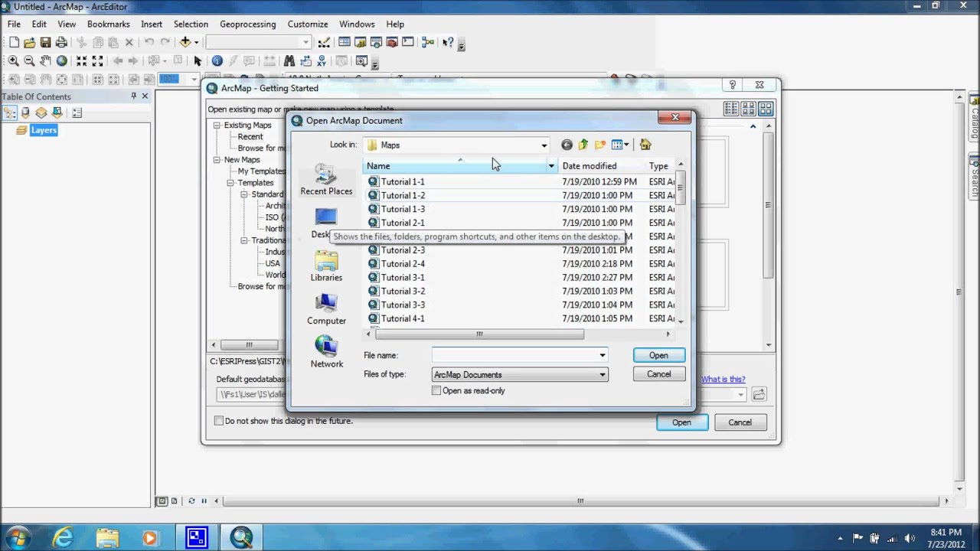Screen dimensions: 980x551
Task: Click List By Selection icon
Action: coord(57,112)
